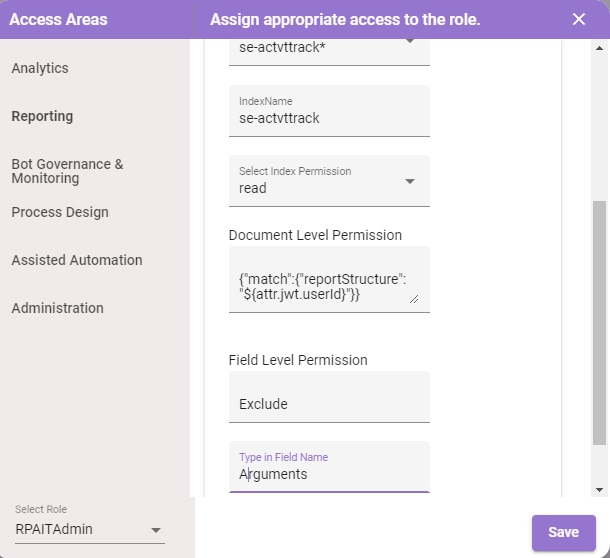This screenshot has height=558, width=610.
Task: Click the scrollbar down arrow
Action: 599,490
